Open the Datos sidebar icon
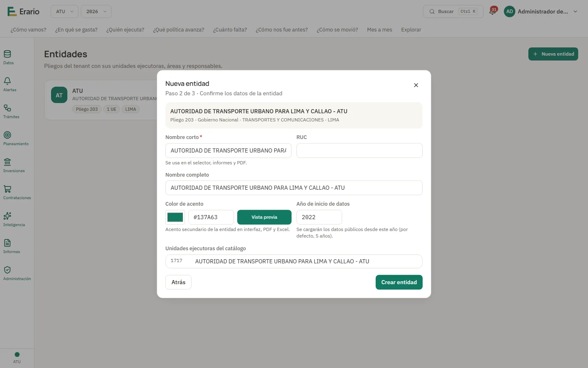The image size is (588, 368). point(7,54)
